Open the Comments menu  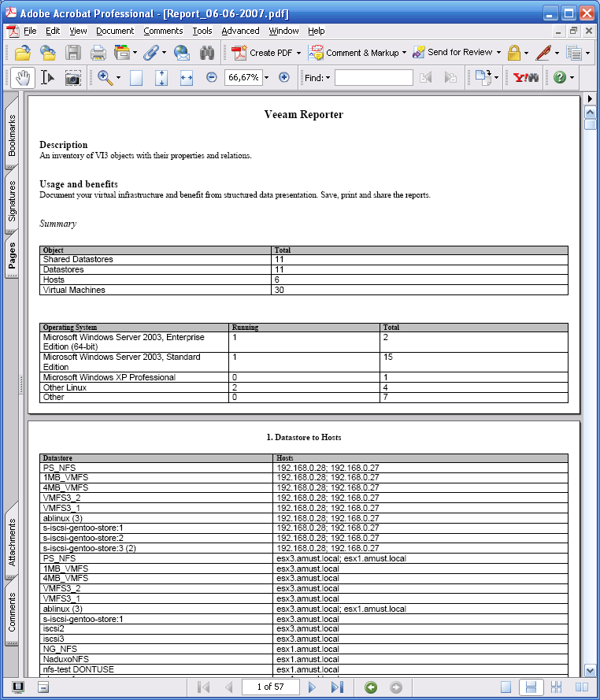pos(163,31)
